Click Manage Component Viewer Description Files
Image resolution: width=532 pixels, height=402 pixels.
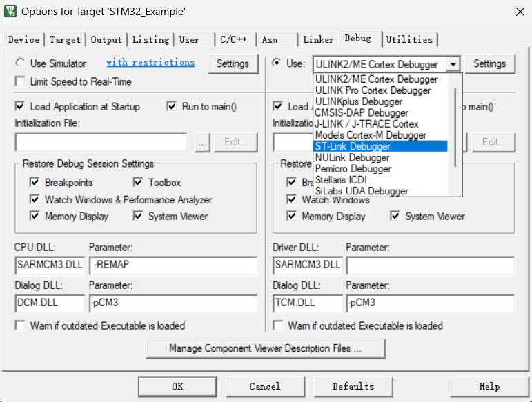pos(266,348)
